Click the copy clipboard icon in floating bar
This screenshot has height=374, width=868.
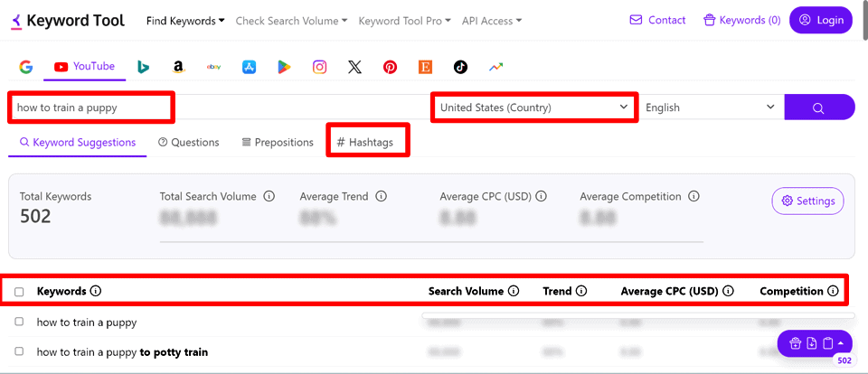[827, 343]
